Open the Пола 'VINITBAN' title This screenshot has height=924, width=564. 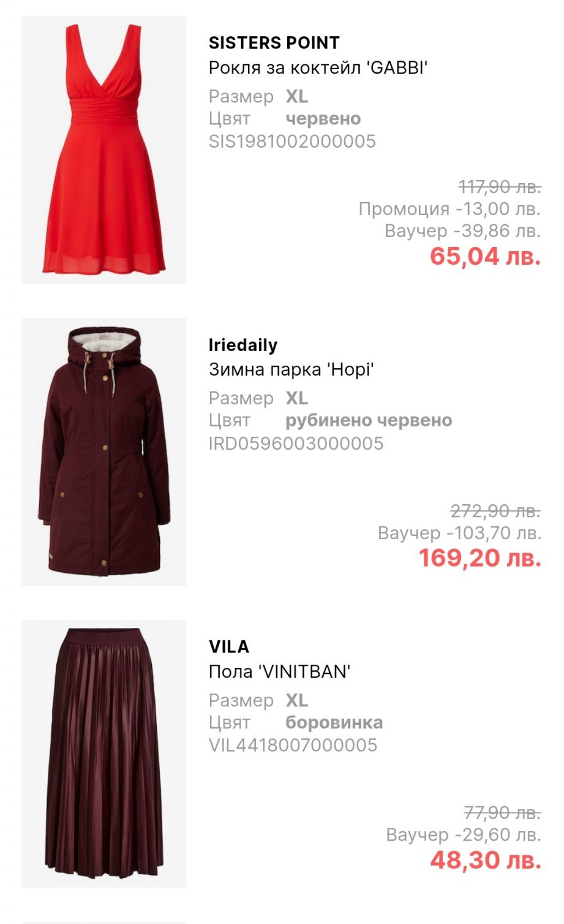pos(280,672)
